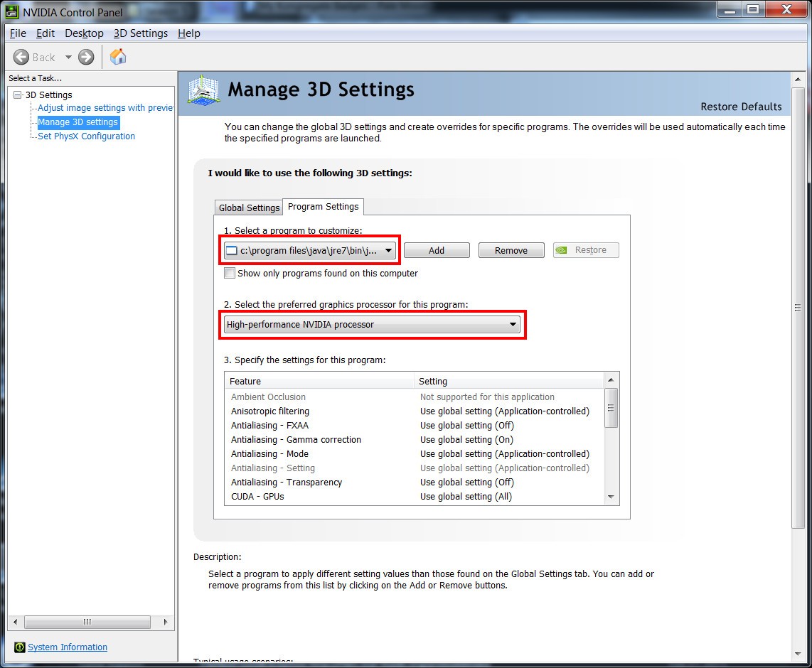Open the preferred graphics processor dropdown

(512, 325)
